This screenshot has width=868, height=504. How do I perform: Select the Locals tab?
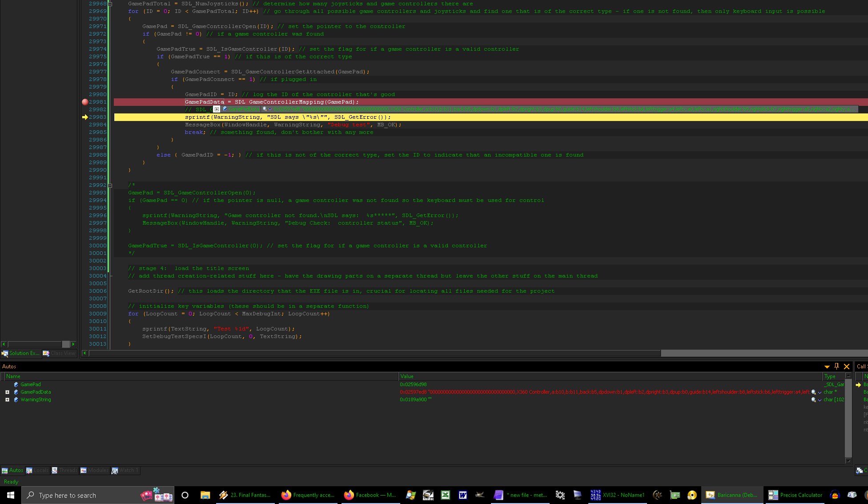pyautogui.click(x=37, y=470)
